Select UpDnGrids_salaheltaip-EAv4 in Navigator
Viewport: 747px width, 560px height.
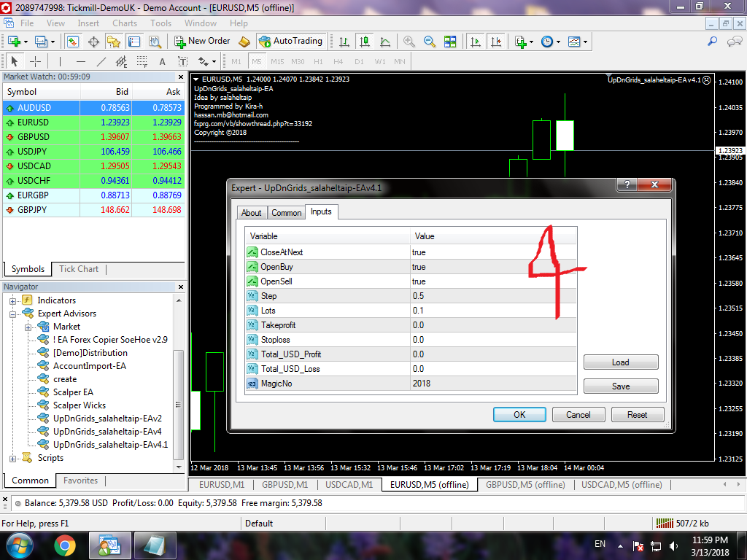107,432
